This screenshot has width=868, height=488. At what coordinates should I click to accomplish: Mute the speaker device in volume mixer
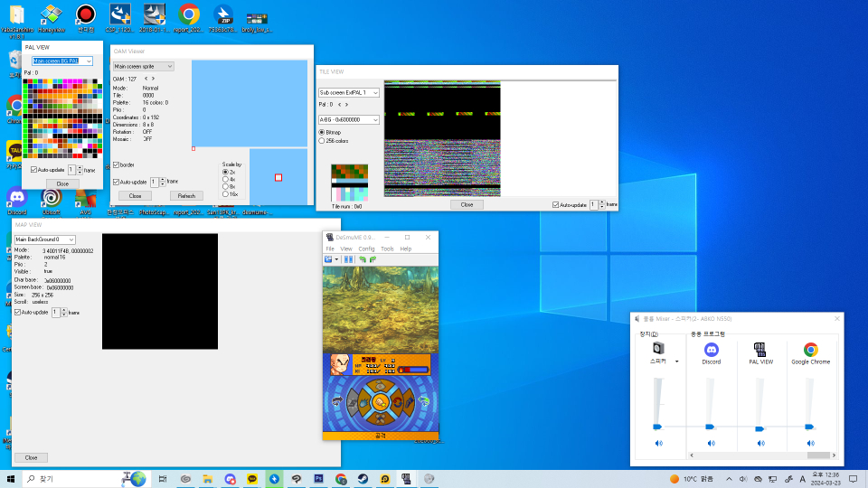click(659, 443)
